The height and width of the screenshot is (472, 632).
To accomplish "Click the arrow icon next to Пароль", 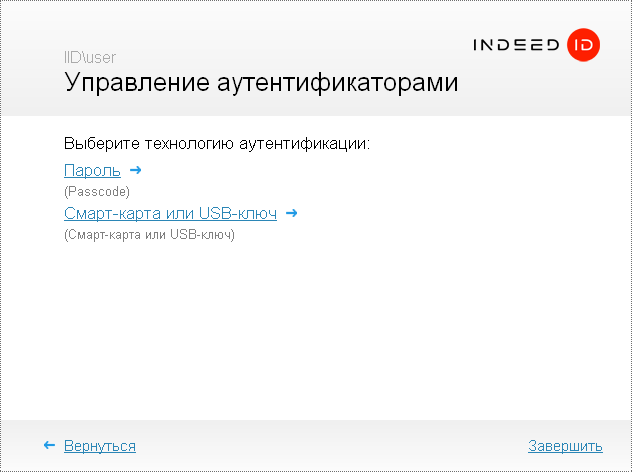I will (136, 170).
